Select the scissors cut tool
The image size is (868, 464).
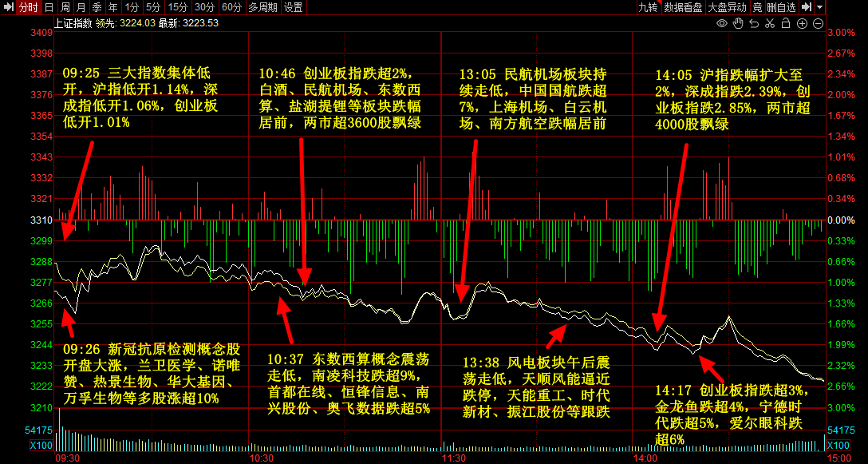click(770, 24)
